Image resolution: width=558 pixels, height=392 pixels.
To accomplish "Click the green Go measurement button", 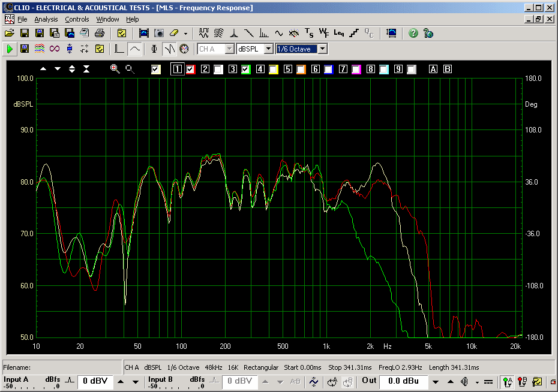I will [10, 49].
